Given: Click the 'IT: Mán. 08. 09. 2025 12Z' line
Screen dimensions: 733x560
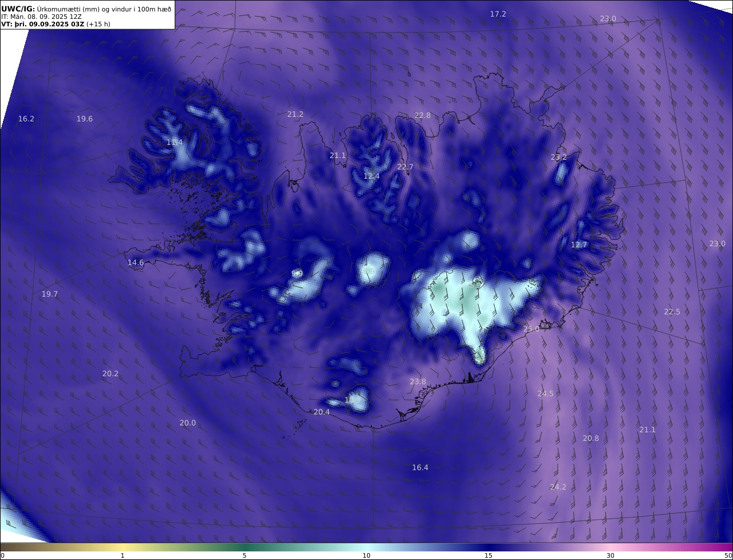Looking at the screenshot, I should 41,17.
